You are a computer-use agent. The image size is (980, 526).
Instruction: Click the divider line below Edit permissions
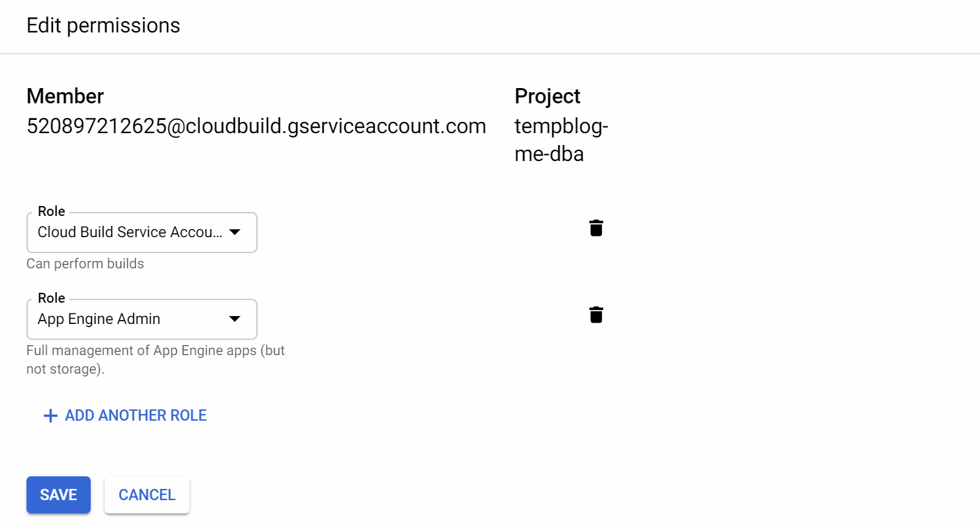pos(490,53)
